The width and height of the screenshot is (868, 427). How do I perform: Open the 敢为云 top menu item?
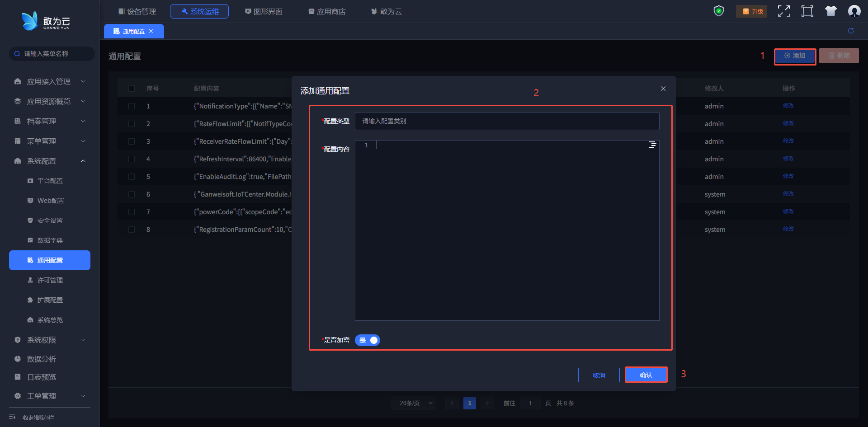coord(387,11)
